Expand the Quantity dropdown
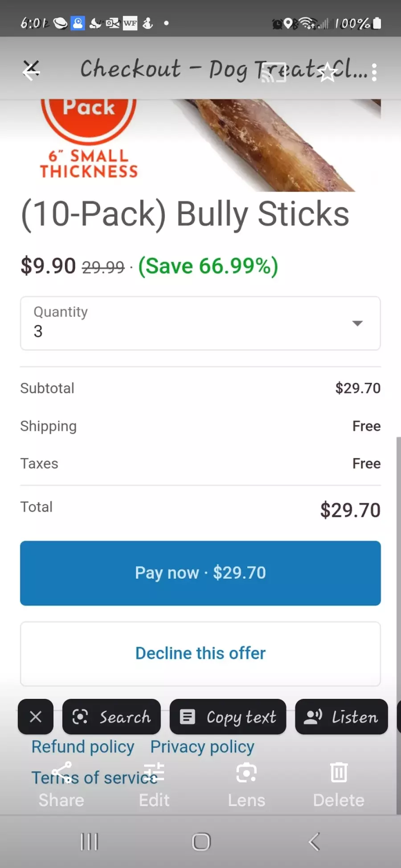Image resolution: width=401 pixels, height=868 pixels. coord(200,323)
